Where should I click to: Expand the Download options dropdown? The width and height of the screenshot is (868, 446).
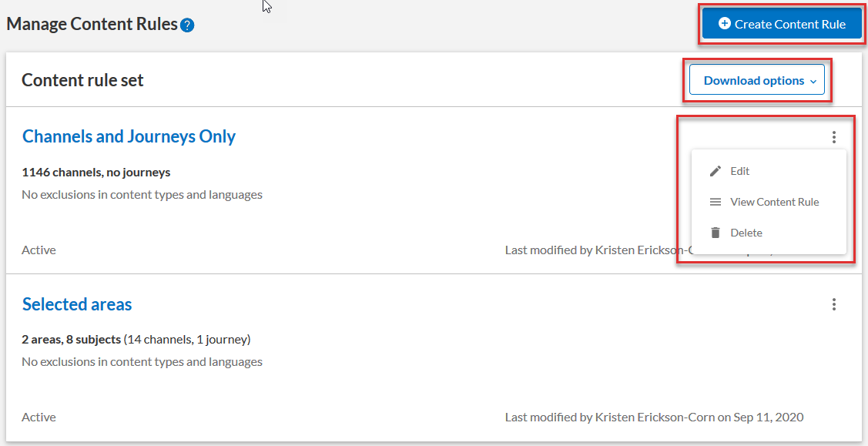pyautogui.click(x=756, y=80)
